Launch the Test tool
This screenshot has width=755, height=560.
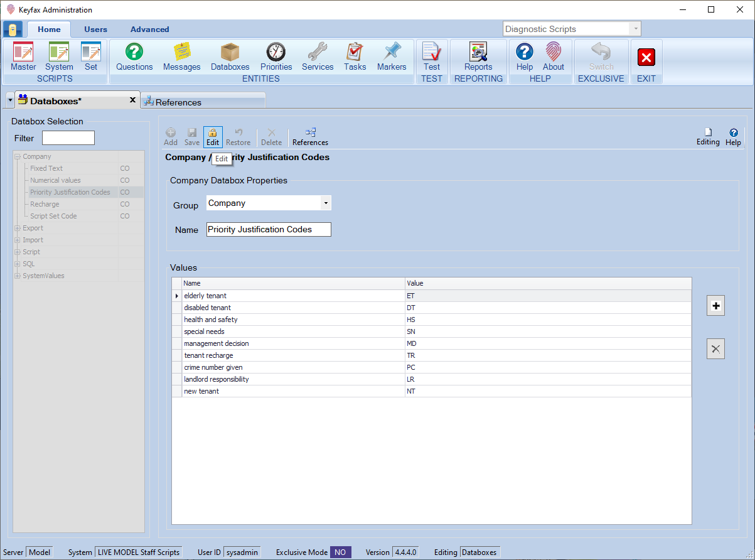tap(432, 57)
